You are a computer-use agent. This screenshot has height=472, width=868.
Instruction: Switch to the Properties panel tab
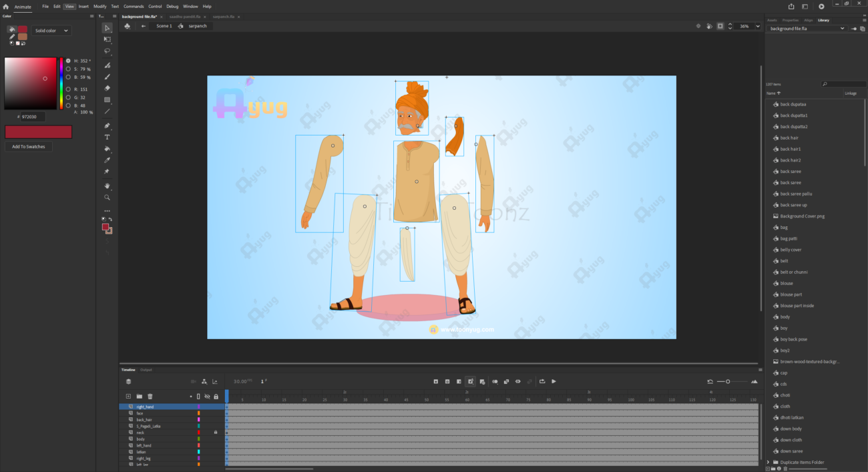tap(790, 20)
